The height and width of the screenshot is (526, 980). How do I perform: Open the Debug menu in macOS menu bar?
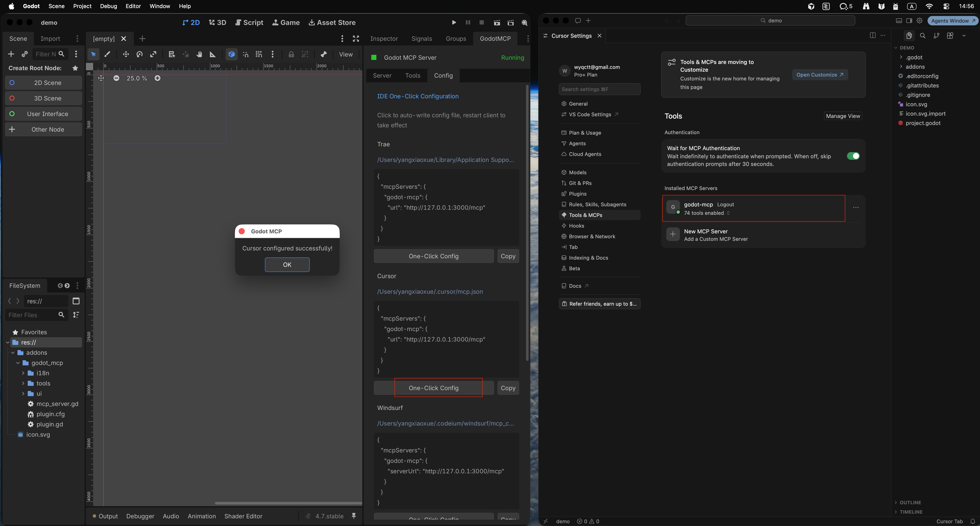(108, 6)
